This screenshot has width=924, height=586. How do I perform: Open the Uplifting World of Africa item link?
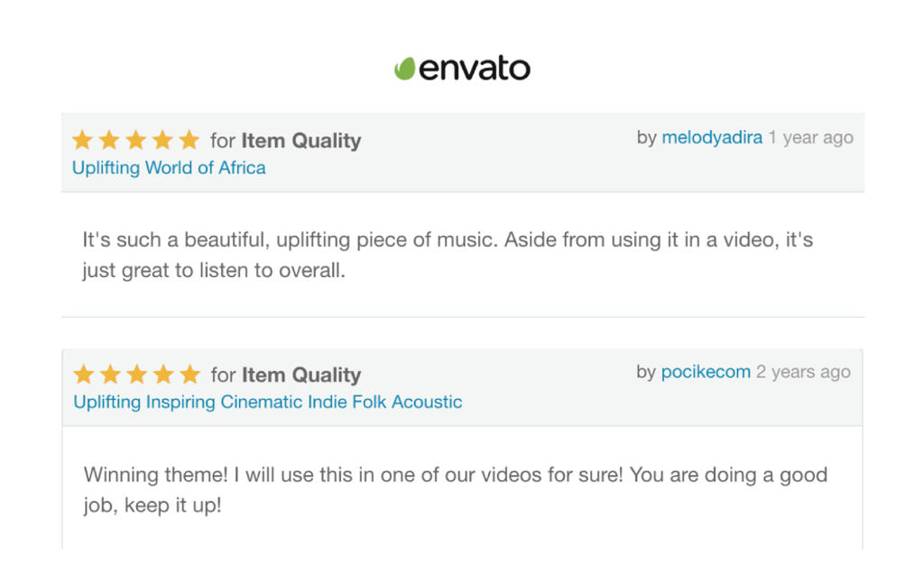tap(169, 168)
